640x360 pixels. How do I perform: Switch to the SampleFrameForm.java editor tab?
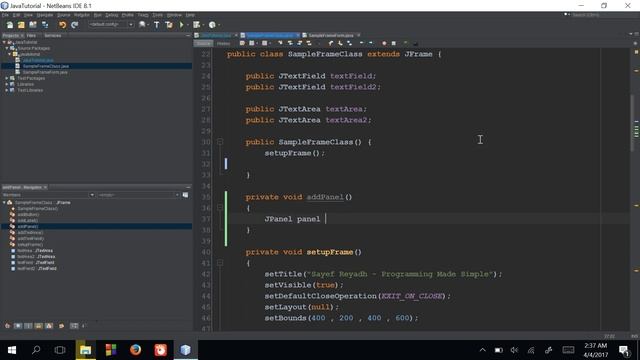pyautogui.click(x=330, y=36)
